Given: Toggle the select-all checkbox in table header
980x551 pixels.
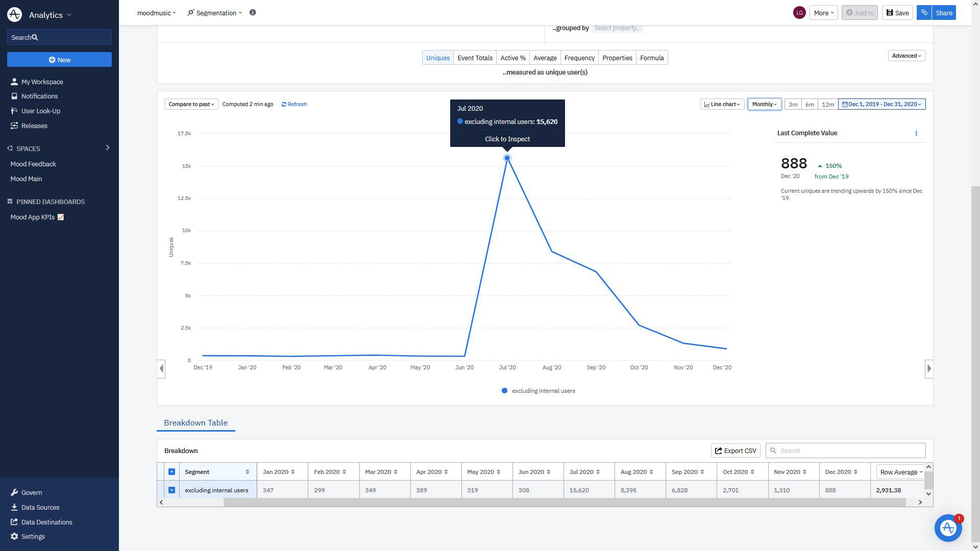Looking at the screenshot, I should (171, 472).
